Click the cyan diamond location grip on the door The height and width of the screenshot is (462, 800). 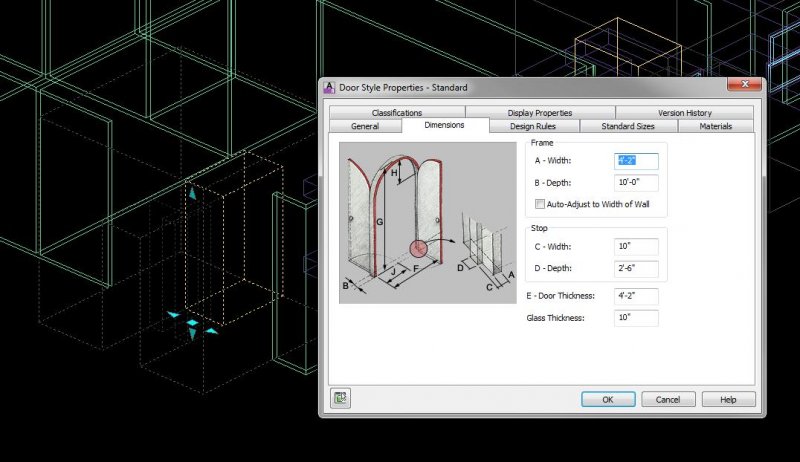[x=192, y=323]
